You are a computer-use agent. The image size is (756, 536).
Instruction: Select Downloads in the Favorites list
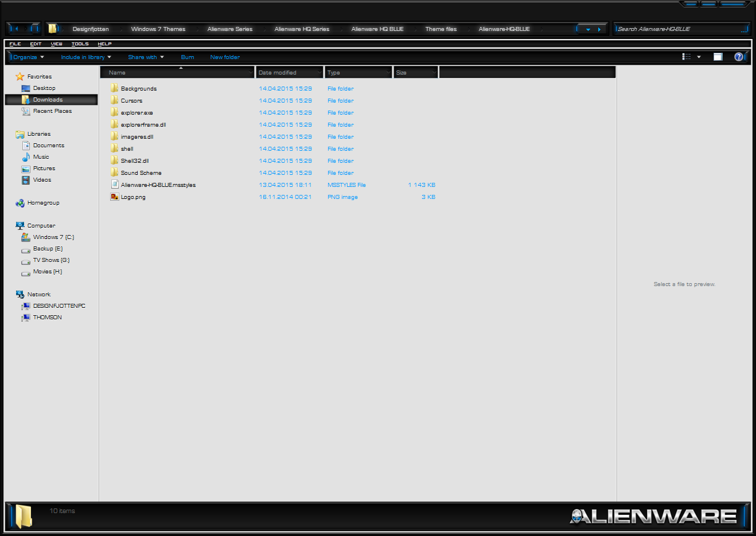[52, 100]
